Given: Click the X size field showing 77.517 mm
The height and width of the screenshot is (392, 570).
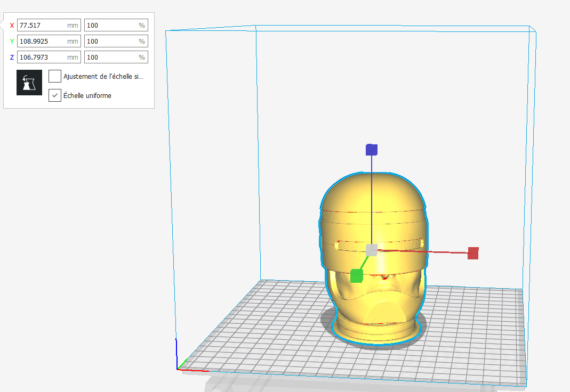Looking at the screenshot, I should (49, 26).
